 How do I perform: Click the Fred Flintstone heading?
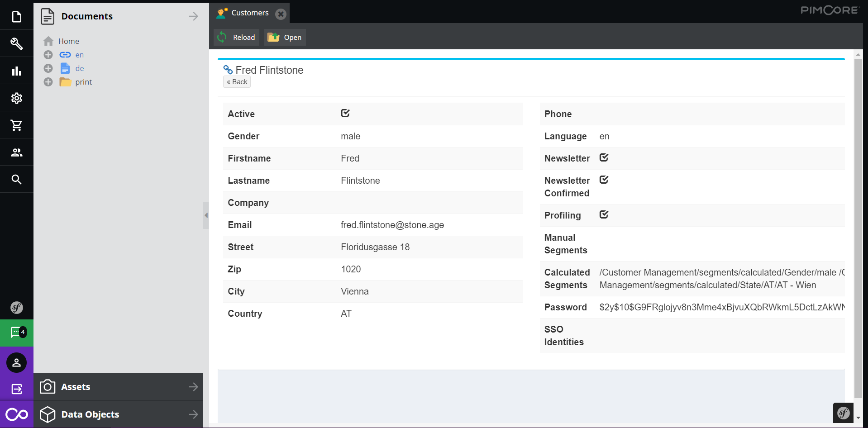[x=269, y=70]
